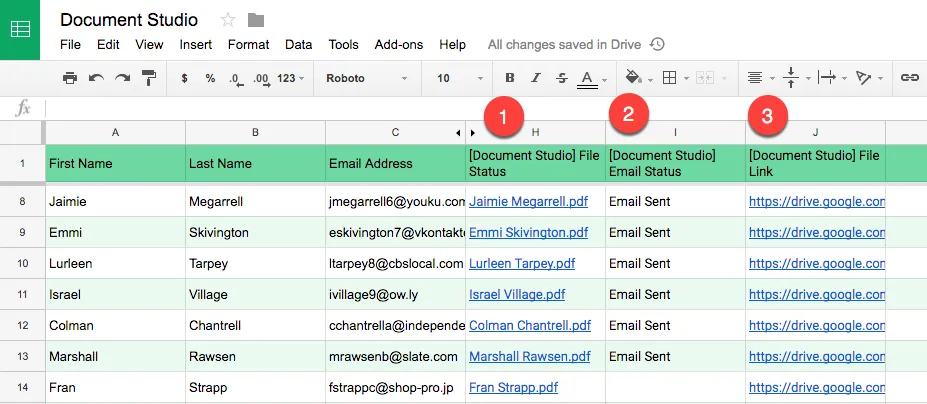Open the Insert menu
The height and width of the screenshot is (404, 927).
click(x=196, y=44)
